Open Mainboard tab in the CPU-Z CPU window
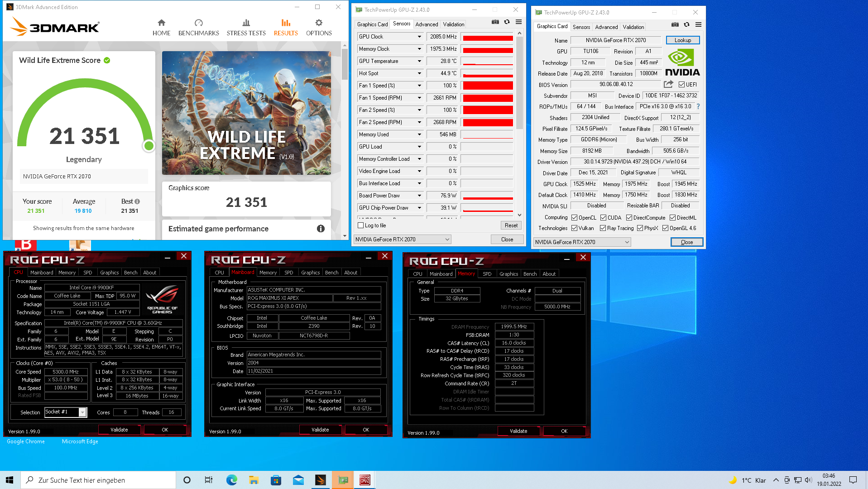This screenshot has height=489, width=868. click(42, 273)
